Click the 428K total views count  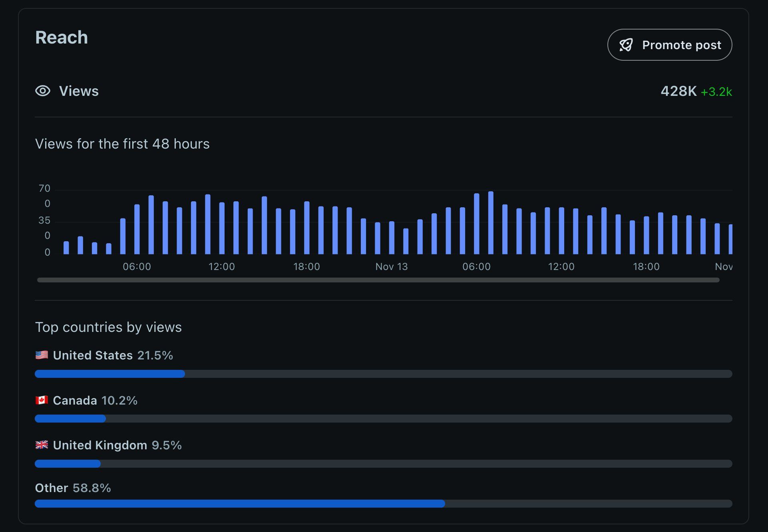[x=678, y=91]
